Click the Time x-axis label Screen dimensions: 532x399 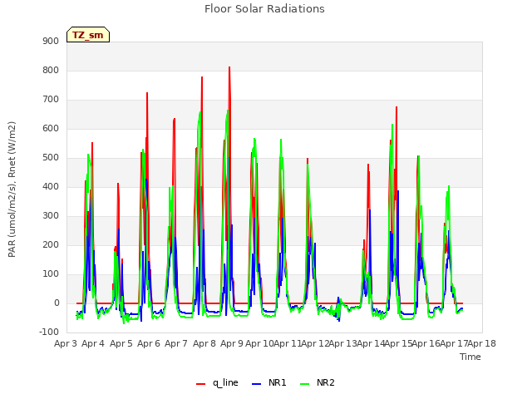(470, 357)
